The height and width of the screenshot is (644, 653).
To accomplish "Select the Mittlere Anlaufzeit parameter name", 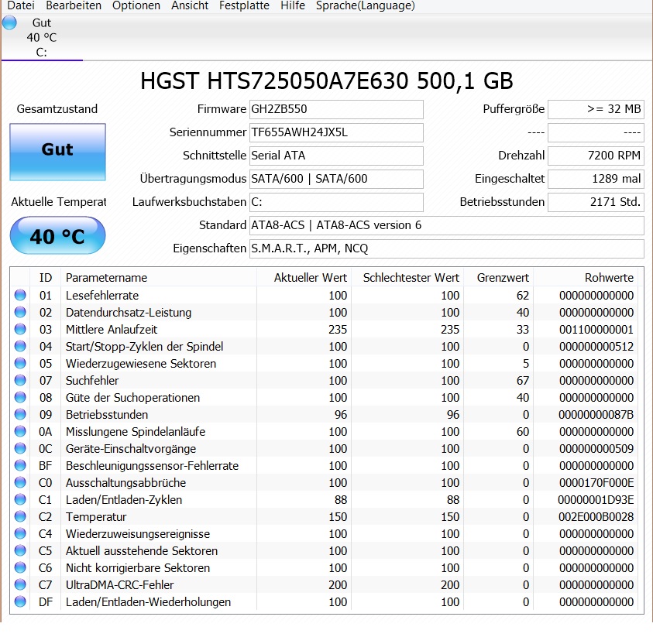I will pos(112,330).
